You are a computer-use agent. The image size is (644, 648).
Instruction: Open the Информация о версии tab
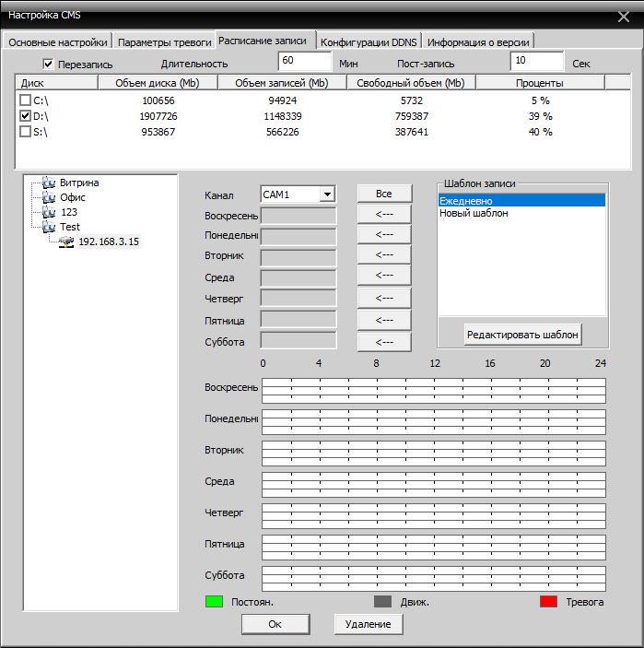[x=478, y=42]
